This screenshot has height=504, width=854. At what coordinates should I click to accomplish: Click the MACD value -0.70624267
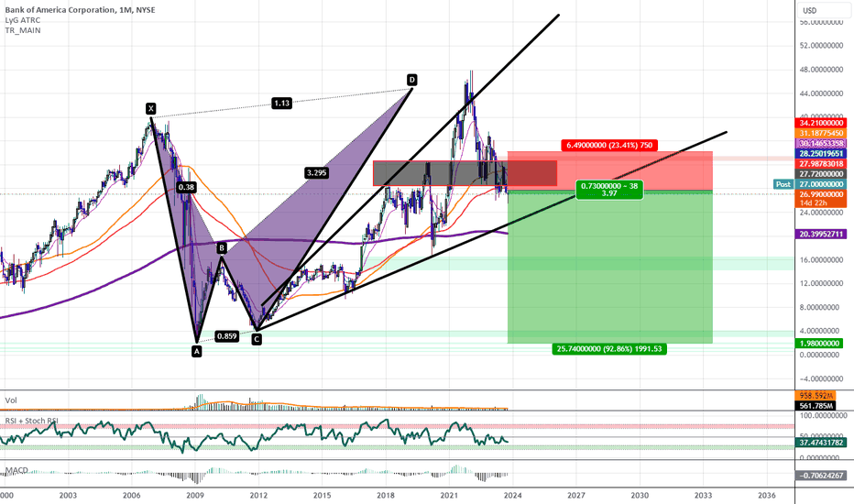pyautogui.click(x=821, y=476)
